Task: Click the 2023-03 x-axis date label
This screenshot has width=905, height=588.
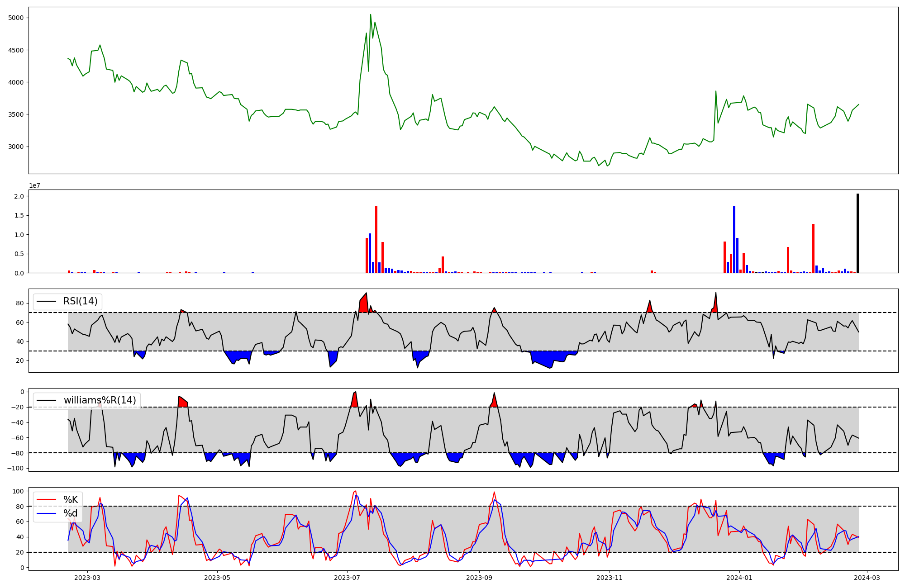Action: (87, 578)
